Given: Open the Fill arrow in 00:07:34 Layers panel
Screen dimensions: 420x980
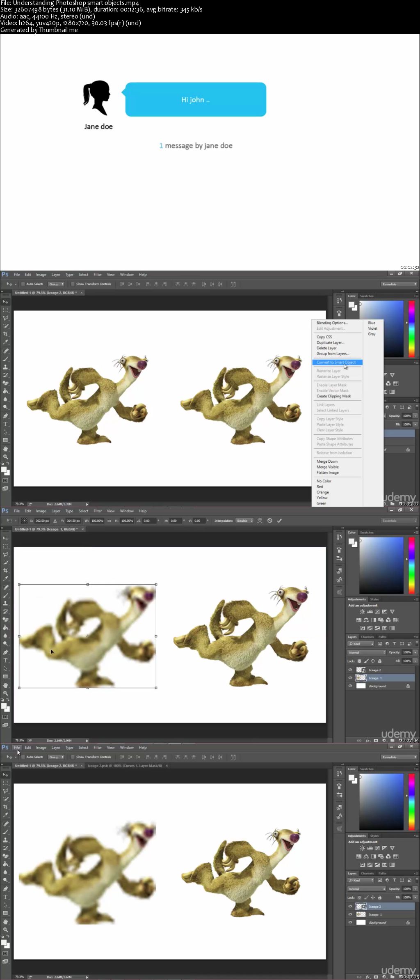Looking at the screenshot, I should (415, 661).
